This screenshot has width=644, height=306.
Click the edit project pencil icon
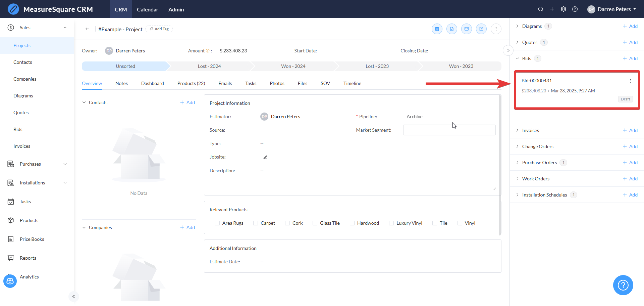click(481, 29)
